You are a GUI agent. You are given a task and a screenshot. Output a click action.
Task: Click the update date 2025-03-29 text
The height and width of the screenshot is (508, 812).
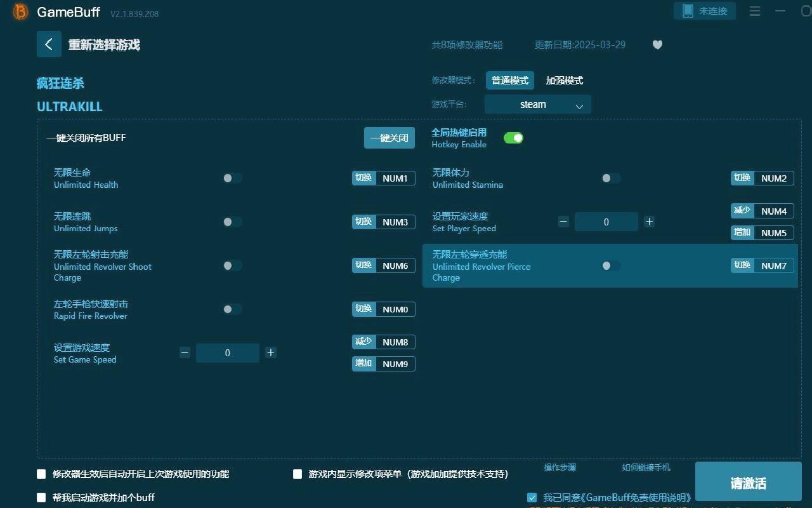pyautogui.click(x=580, y=44)
